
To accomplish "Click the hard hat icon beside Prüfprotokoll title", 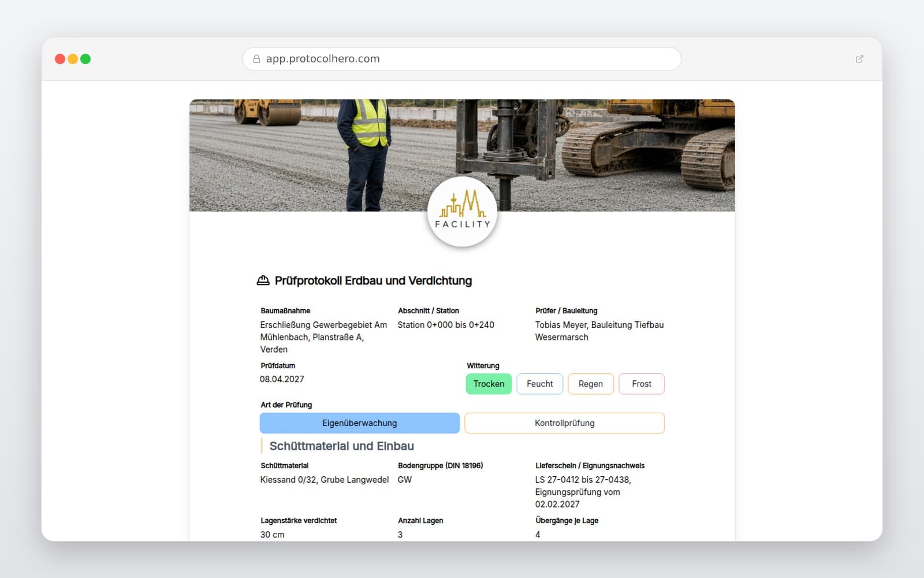I will [263, 280].
